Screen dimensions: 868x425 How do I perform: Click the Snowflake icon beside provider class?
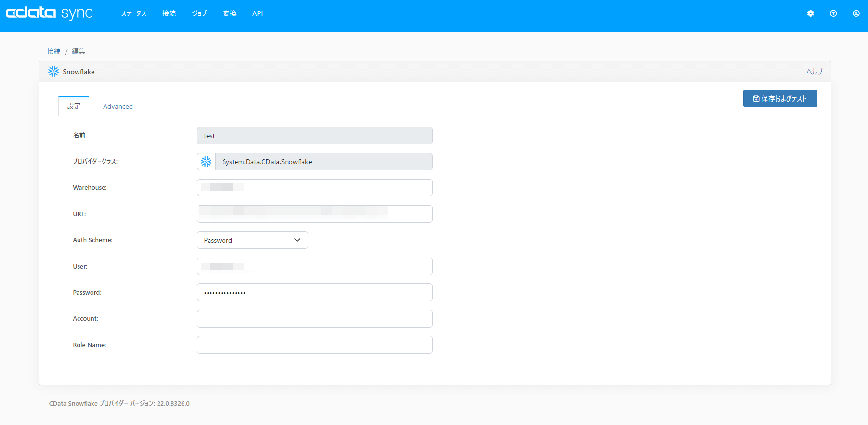(206, 162)
